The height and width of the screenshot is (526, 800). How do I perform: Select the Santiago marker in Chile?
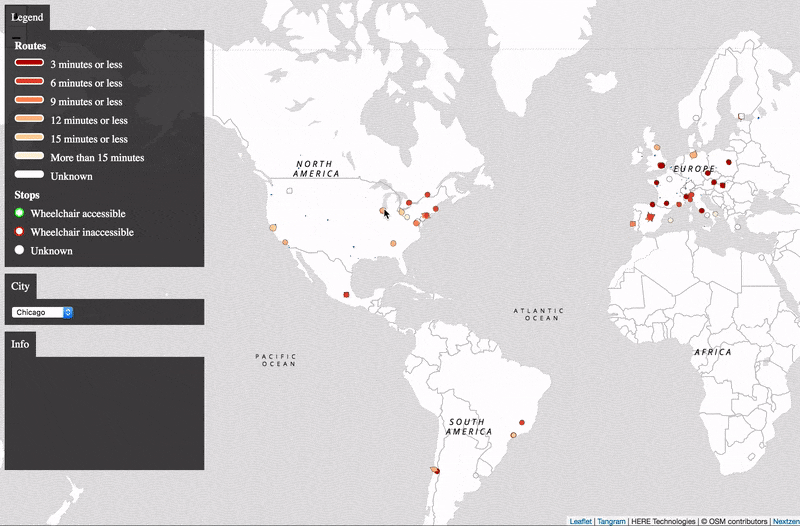coord(435,470)
